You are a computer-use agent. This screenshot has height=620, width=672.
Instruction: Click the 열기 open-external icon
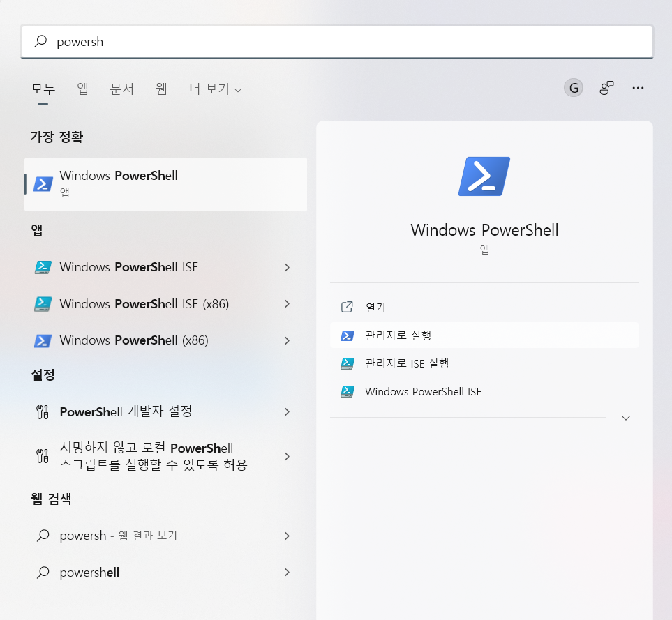(347, 307)
